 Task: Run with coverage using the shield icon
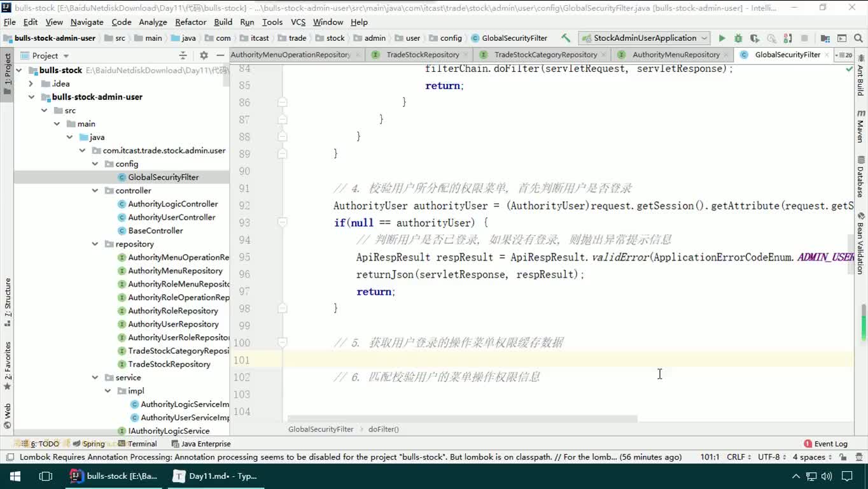point(755,38)
